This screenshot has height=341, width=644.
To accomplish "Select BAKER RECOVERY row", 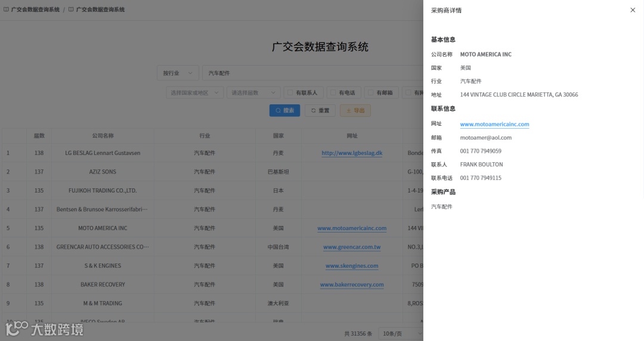I will coord(213,284).
